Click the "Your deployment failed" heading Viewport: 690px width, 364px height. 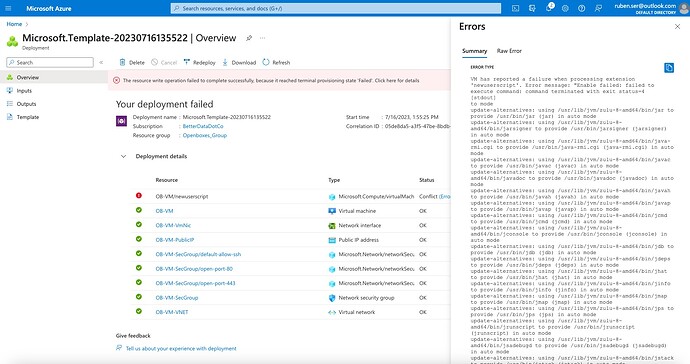(x=165, y=104)
